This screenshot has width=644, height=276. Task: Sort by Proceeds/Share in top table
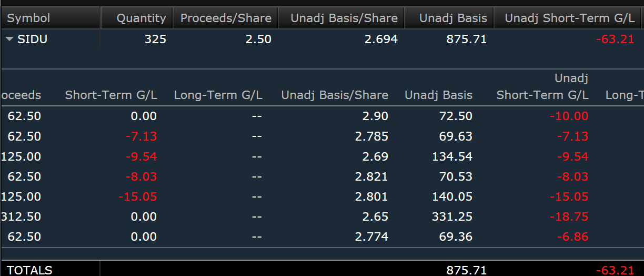226,18
